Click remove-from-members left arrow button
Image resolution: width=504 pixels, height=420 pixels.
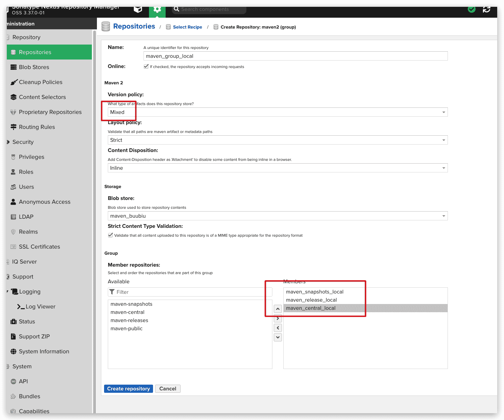[x=278, y=328]
